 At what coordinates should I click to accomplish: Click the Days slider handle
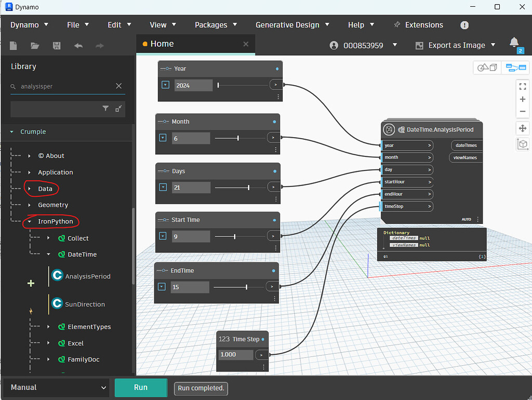(248, 186)
